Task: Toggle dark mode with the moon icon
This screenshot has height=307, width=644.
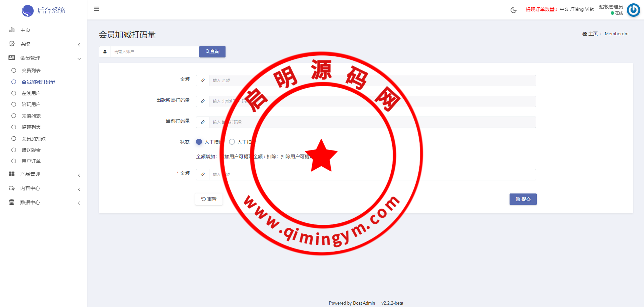Action: [513, 10]
